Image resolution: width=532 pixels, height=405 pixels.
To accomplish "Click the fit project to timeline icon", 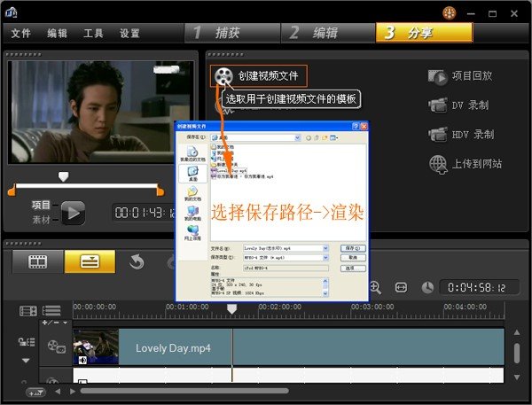I will coord(401,287).
